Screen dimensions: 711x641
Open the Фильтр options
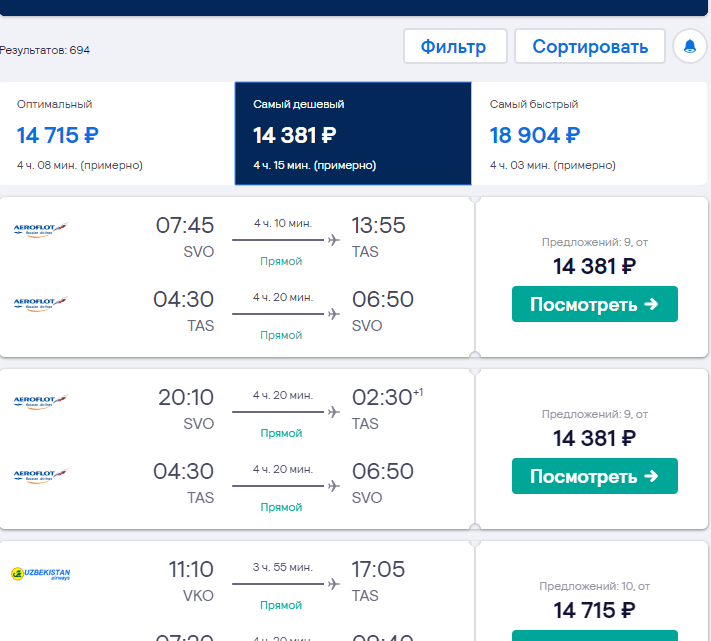(x=453, y=46)
